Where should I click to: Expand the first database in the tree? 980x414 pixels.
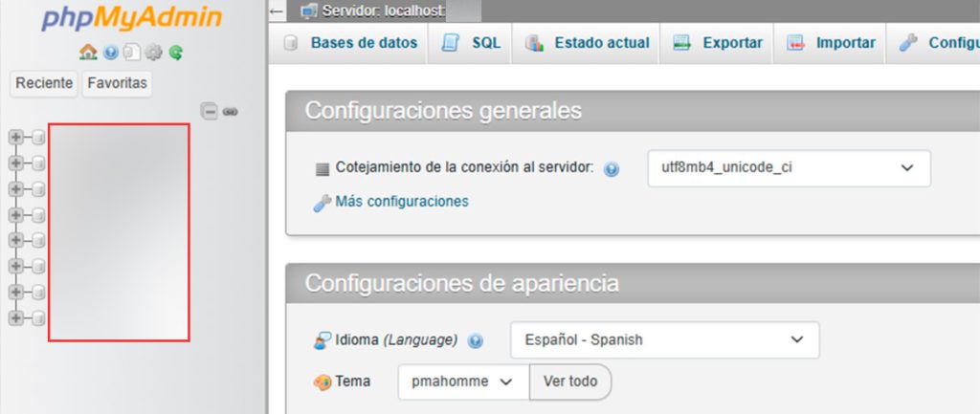pyautogui.click(x=16, y=138)
